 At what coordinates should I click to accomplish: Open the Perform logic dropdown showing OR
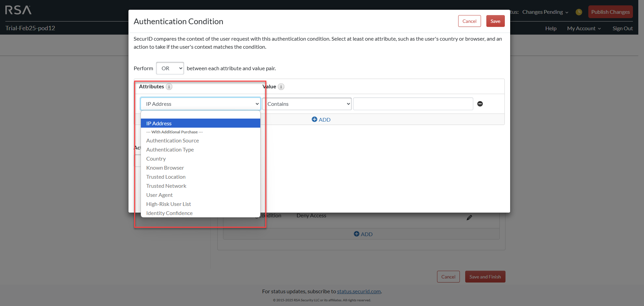170,68
